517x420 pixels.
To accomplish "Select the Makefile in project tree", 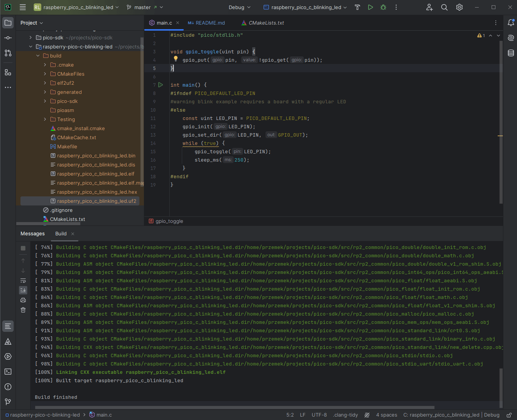I will pos(64,146).
